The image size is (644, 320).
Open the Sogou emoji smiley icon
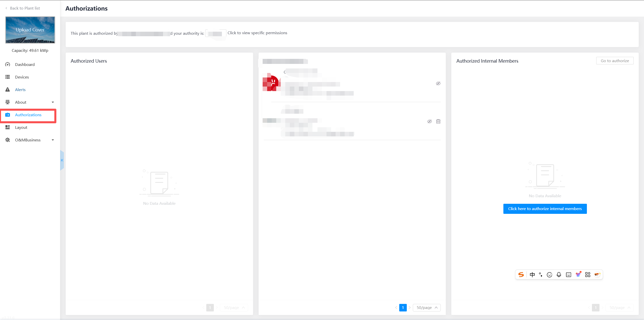pos(549,275)
